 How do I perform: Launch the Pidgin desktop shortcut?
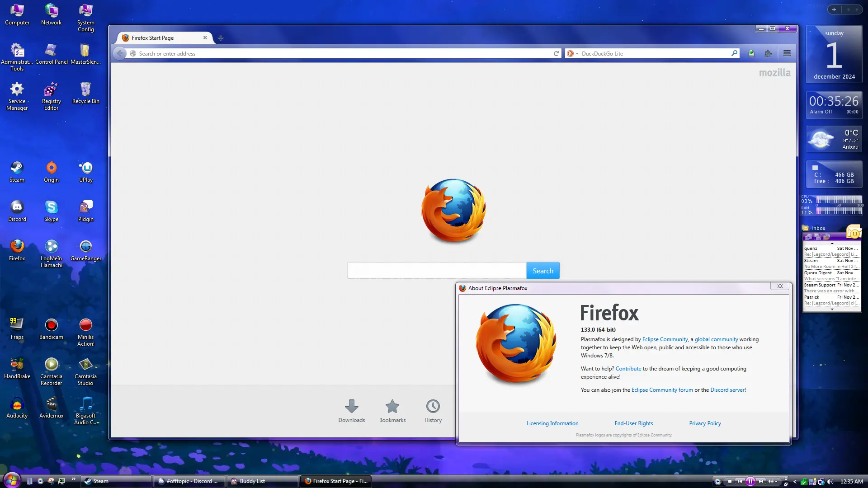coord(85,211)
